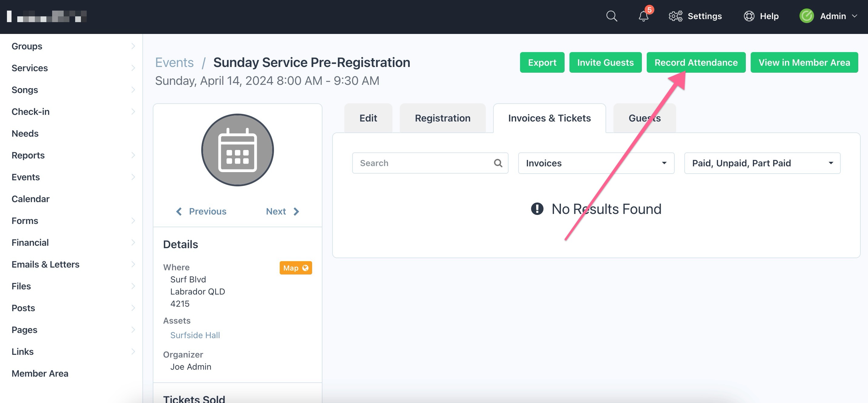The image size is (868, 403).
Task: Switch to the Guests tab
Action: (644, 118)
